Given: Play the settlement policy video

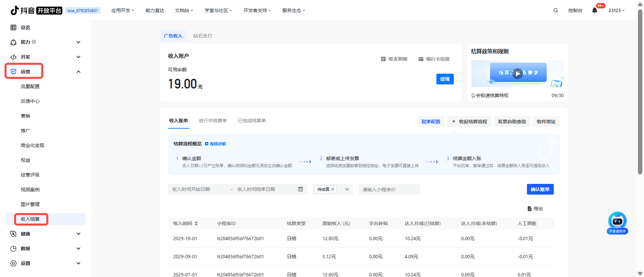Looking at the screenshot, I should click(518, 74).
